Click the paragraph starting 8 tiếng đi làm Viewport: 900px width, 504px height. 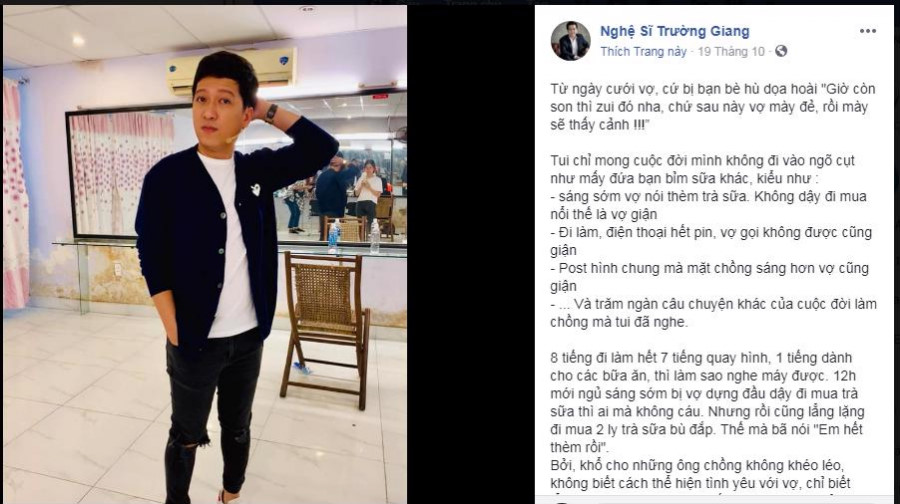click(x=707, y=402)
